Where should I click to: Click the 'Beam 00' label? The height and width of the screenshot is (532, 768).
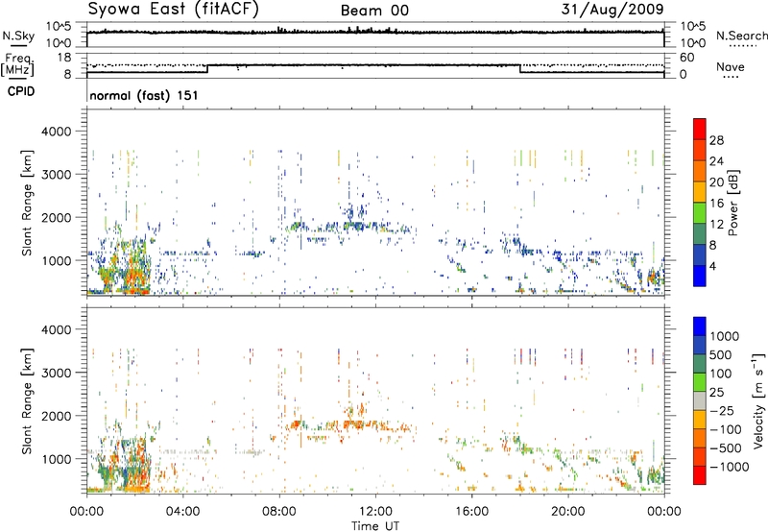coord(374,11)
